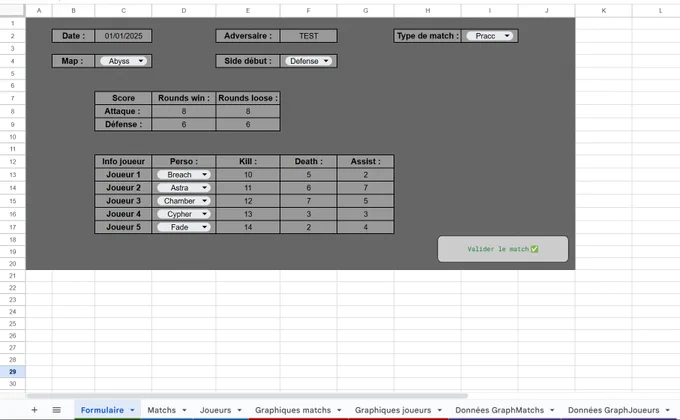
Task: Click the Rounds win header cell
Action: [184, 98]
